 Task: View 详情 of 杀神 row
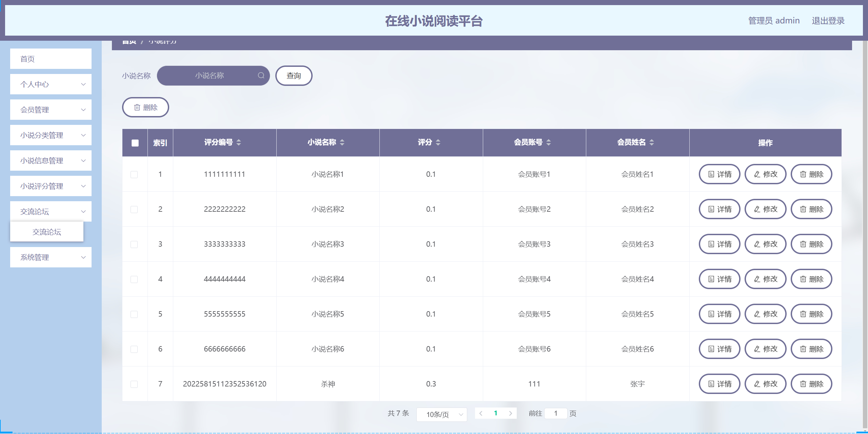719,384
